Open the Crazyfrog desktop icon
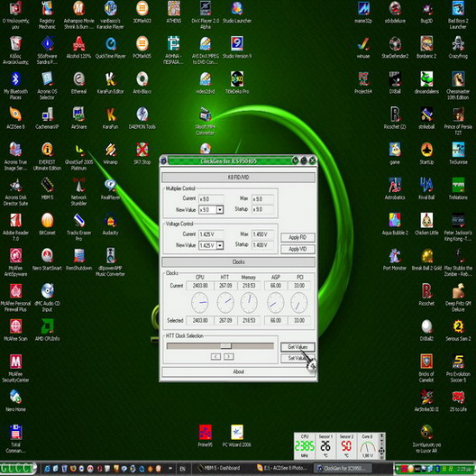 (x=458, y=48)
